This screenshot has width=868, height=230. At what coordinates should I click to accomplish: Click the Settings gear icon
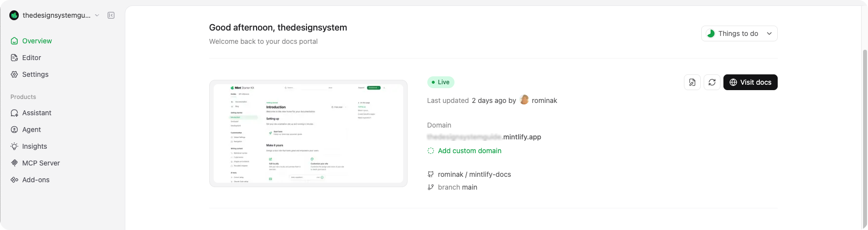(x=14, y=74)
